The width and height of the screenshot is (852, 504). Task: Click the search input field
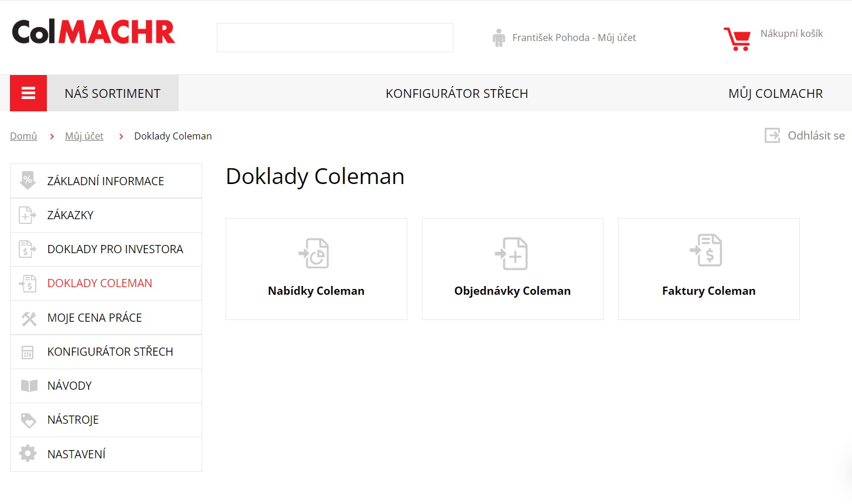pyautogui.click(x=335, y=38)
